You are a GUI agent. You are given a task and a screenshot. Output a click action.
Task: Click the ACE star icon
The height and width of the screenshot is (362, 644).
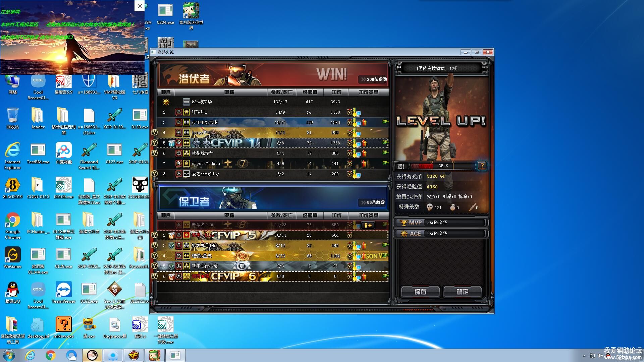click(404, 234)
